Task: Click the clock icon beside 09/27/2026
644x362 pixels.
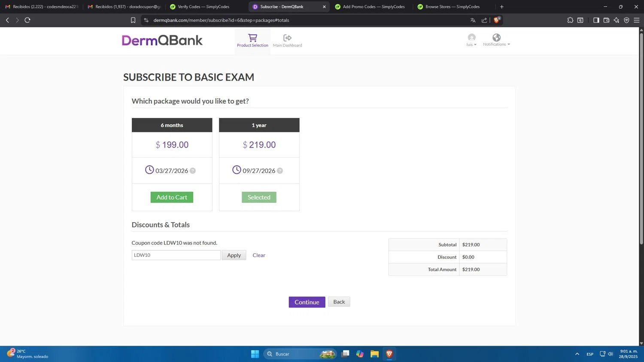Action: [x=237, y=170]
